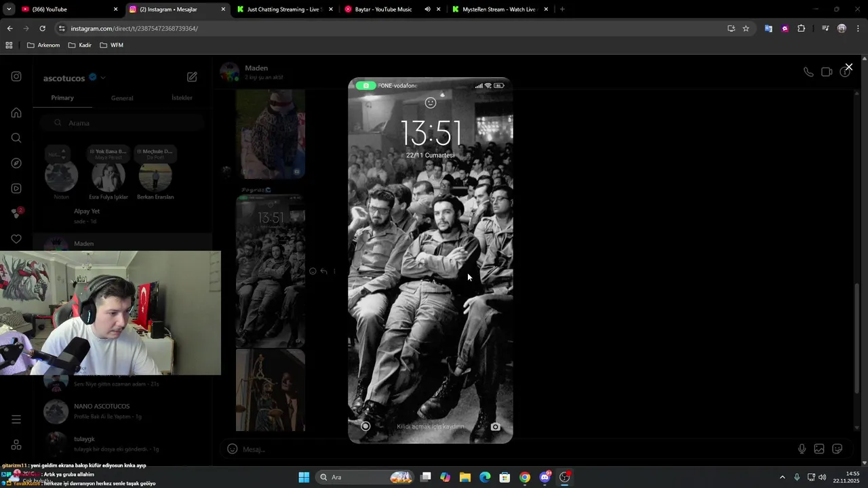
Task: Open notifications heart icon in sidebar
Action: 16,239
